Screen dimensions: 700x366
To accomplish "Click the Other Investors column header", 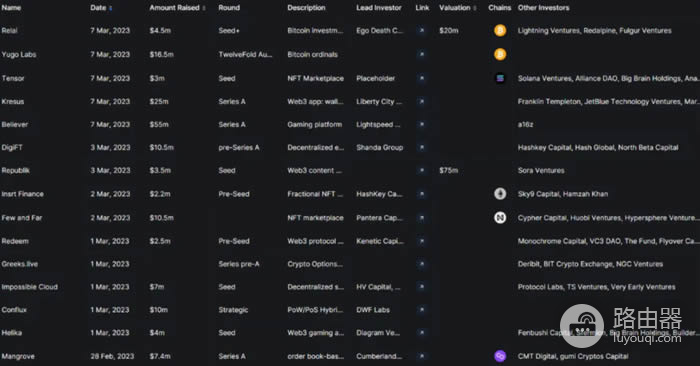I will (543, 8).
